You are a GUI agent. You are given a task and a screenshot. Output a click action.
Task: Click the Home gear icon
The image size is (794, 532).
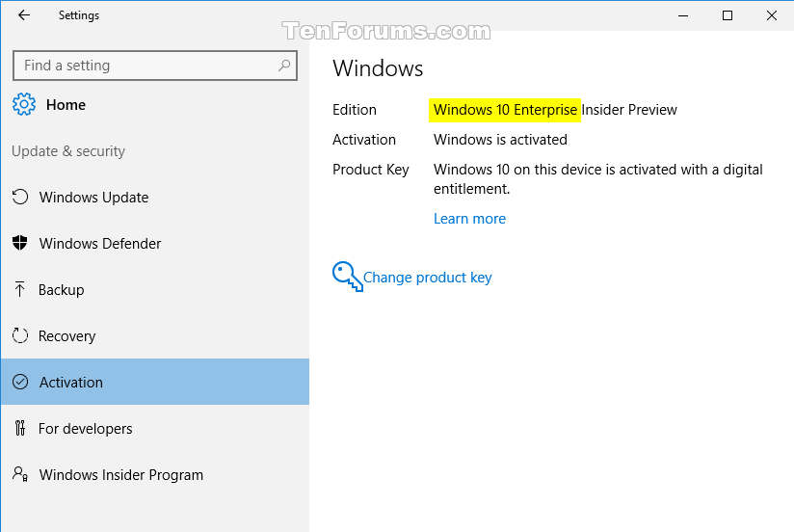click(24, 104)
